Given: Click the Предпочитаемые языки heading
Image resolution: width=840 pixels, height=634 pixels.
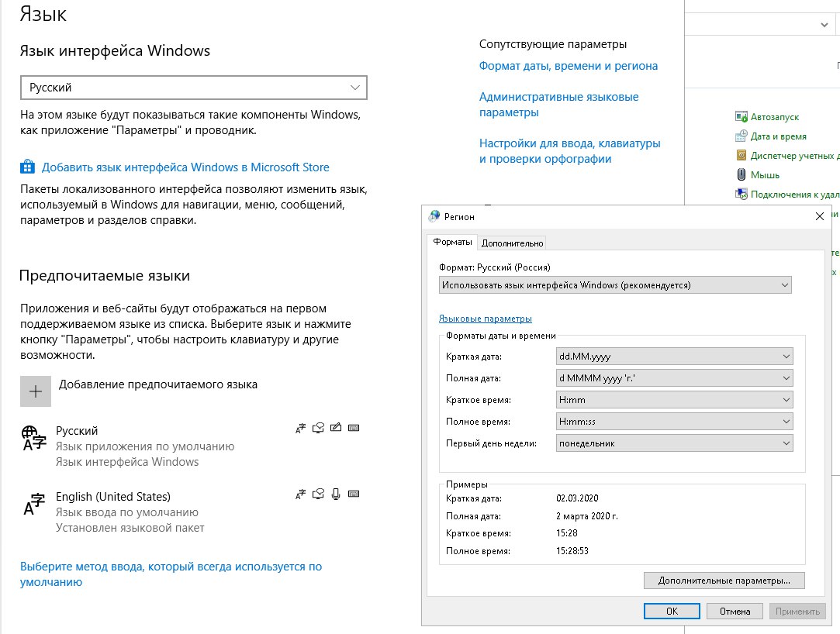Looking at the screenshot, I should [105, 275].
